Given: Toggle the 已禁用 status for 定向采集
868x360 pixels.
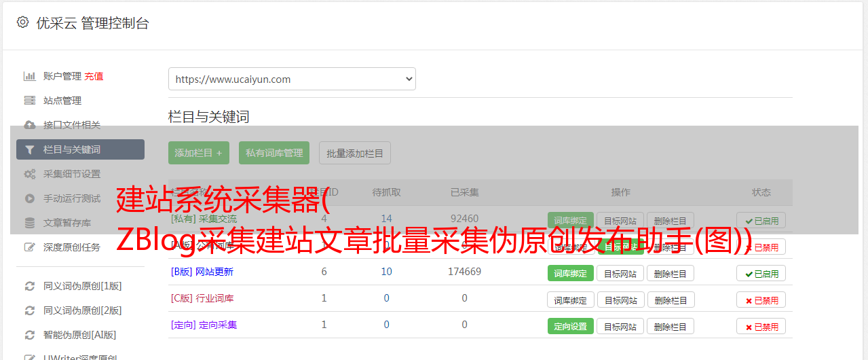Looking at the screenshot, I should click(761, 326).
